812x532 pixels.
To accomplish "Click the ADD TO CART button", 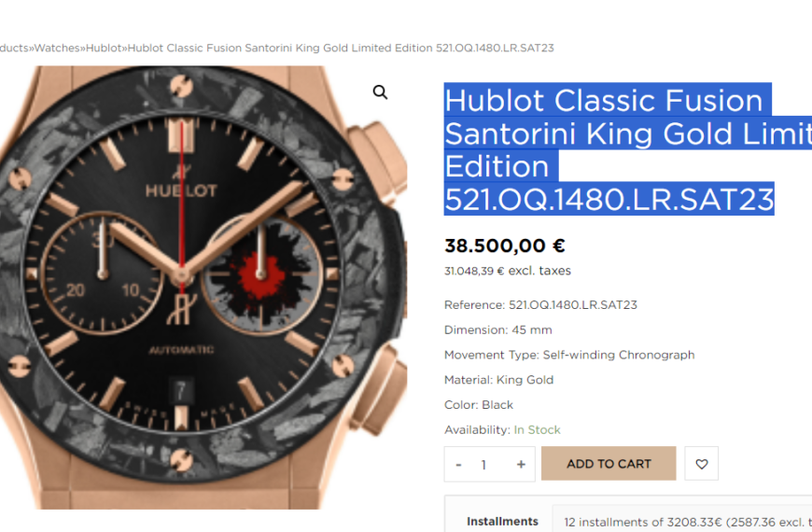I will [609, 464].
